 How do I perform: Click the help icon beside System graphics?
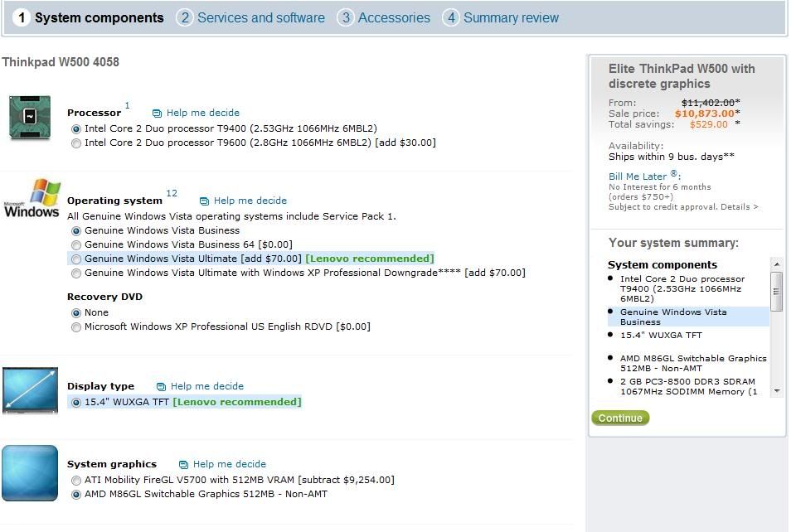183,465
